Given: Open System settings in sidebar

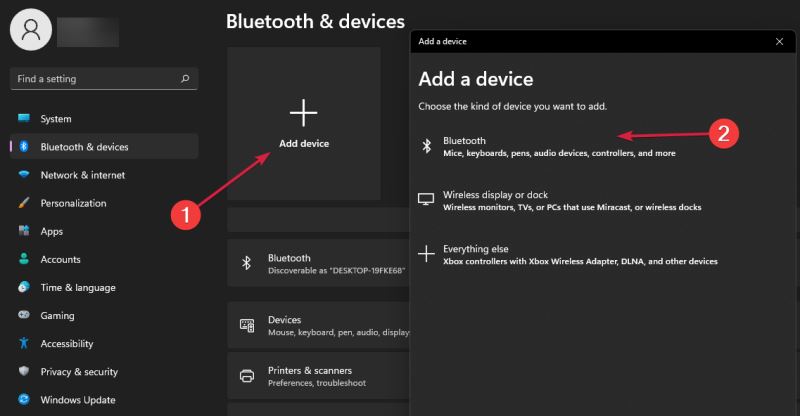Looking at the screenshot, I should 56,119.
